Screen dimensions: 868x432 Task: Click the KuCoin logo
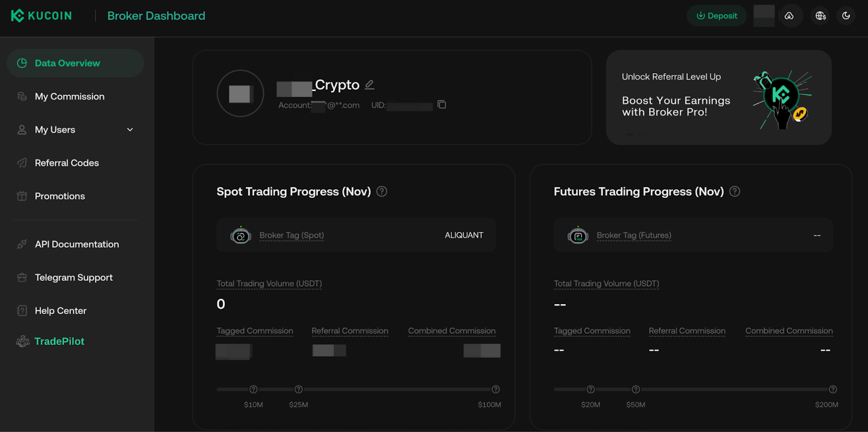coord(41,16)
